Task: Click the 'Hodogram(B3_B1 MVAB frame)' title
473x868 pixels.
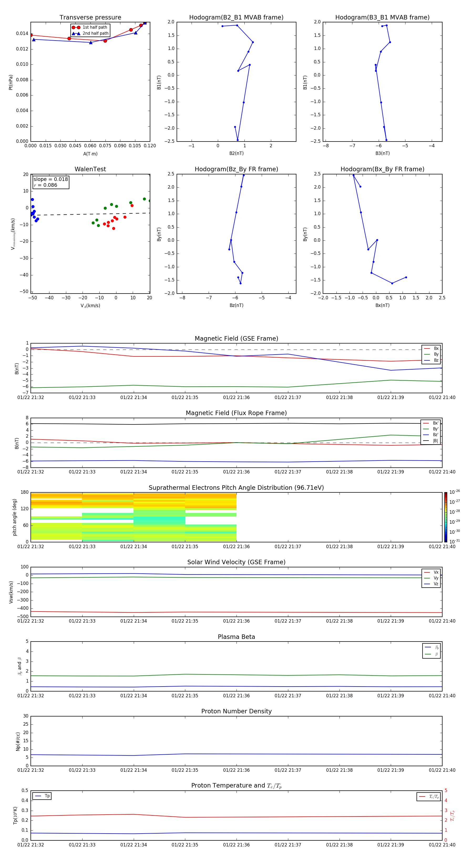Action: pos(382,17)
